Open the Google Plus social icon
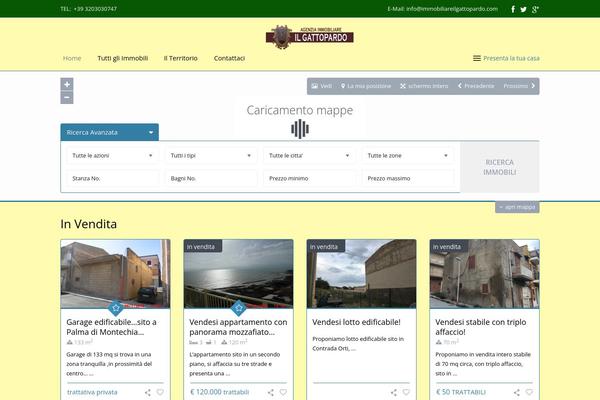 535,9
